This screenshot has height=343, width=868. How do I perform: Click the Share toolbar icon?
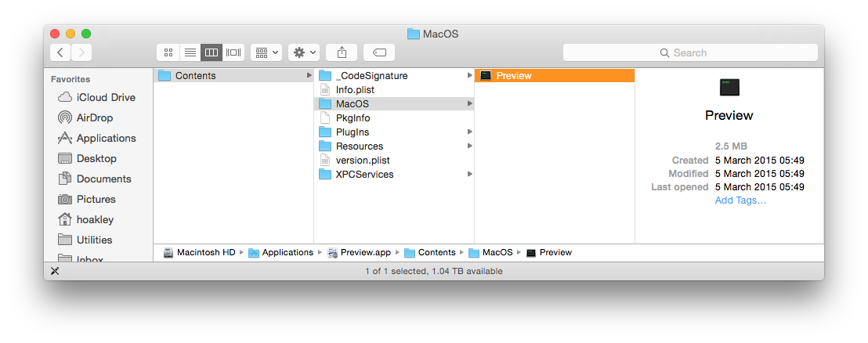342,52
